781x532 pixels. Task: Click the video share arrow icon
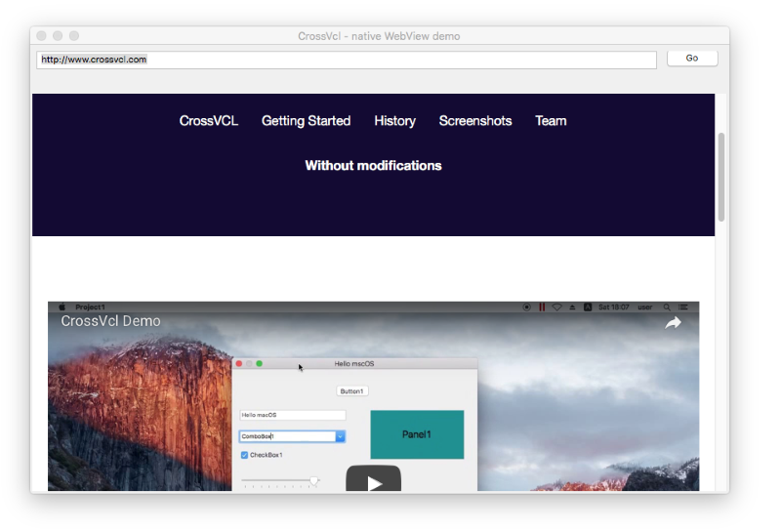673,323
